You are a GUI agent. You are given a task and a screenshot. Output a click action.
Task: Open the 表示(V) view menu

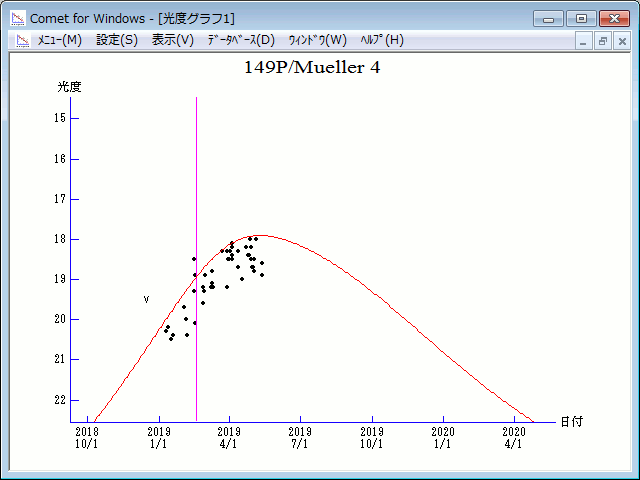(x=173, y=40)
